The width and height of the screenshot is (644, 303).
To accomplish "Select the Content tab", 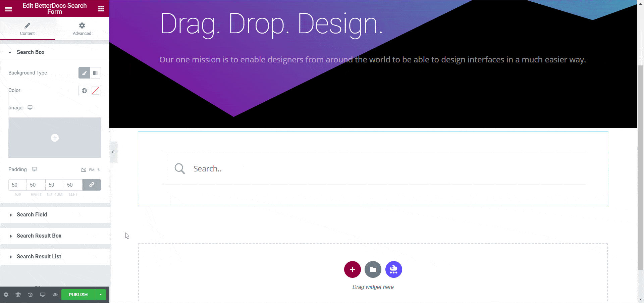I will click(x=27, y=29).
